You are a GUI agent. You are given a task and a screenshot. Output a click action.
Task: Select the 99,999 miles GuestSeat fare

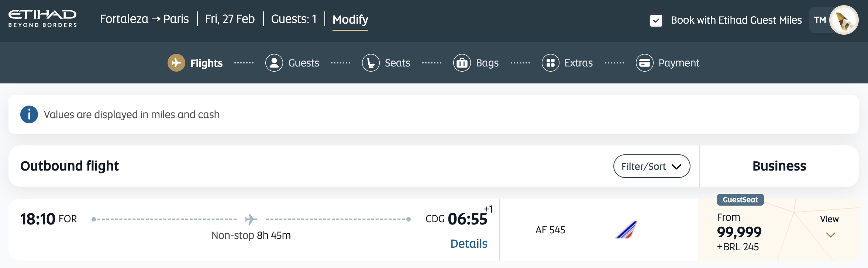pyautogui.click(x=739, y=232)
